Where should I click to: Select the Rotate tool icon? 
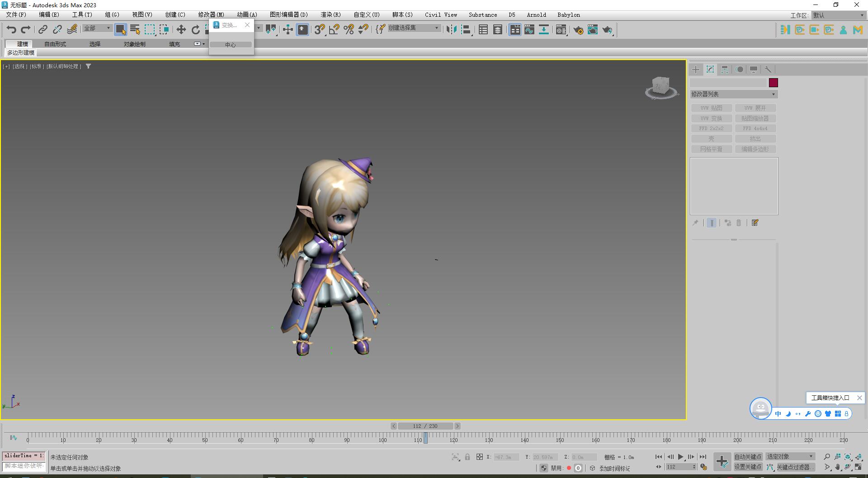(x=195, y=30)
